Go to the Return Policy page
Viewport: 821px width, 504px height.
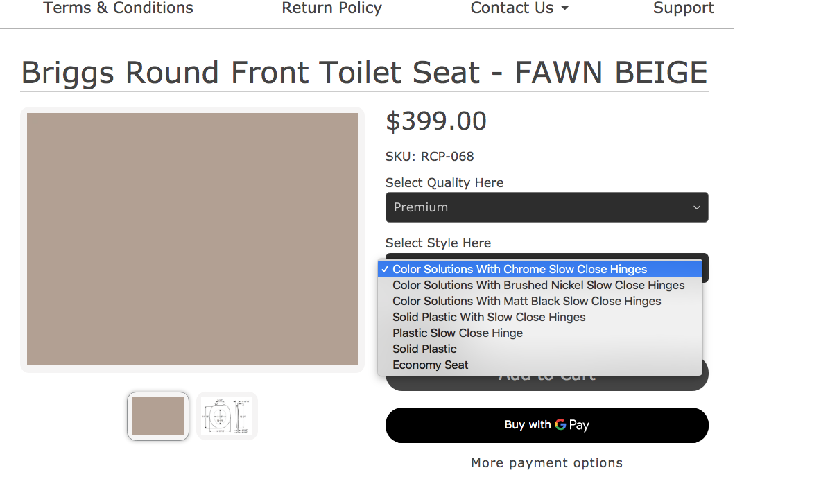[331, 8]
